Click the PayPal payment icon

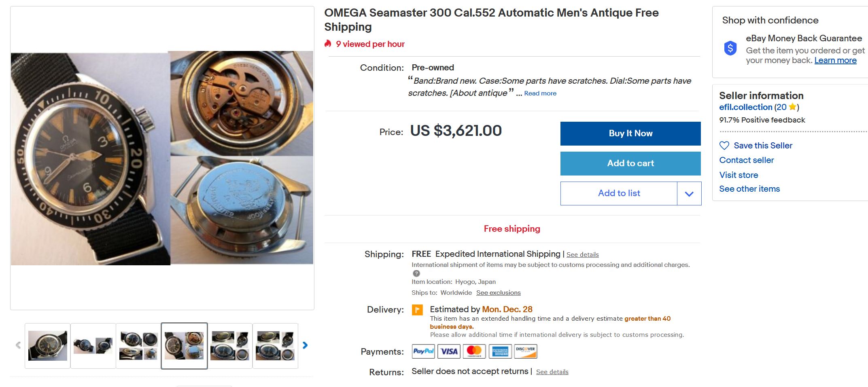pyautogui.click(x=423, y=351)
